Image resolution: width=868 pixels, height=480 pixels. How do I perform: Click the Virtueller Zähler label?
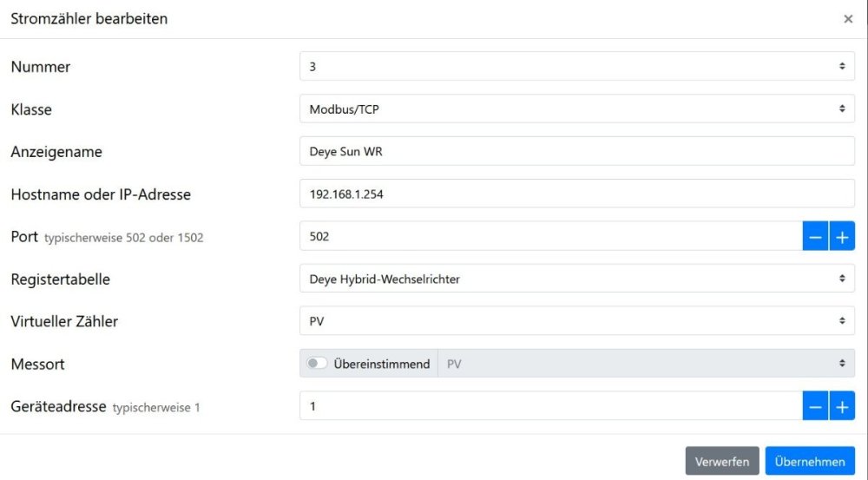click(x=64, y=322)
